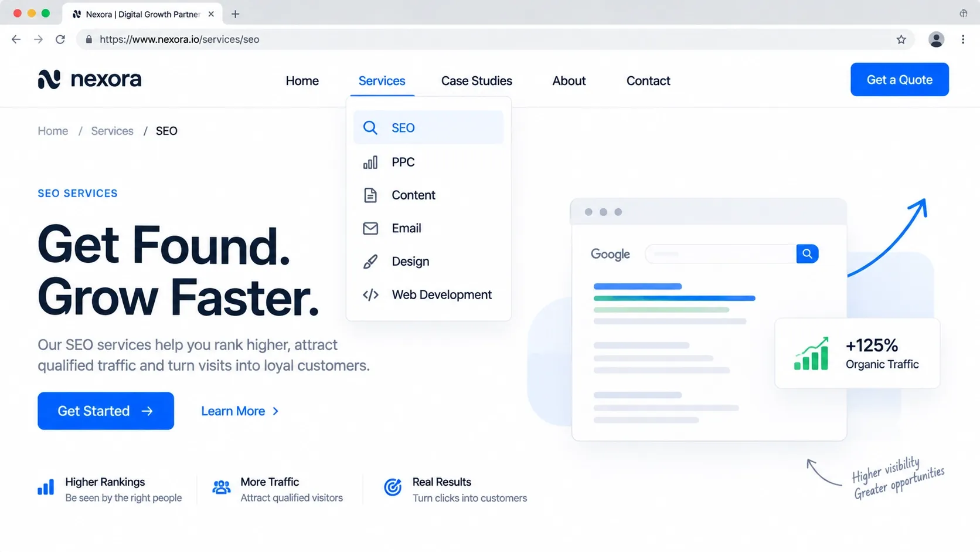Click the Google search field in mockup
This screenshot has height=552, width=980.
pyautogui.click(x=720, y=254)
